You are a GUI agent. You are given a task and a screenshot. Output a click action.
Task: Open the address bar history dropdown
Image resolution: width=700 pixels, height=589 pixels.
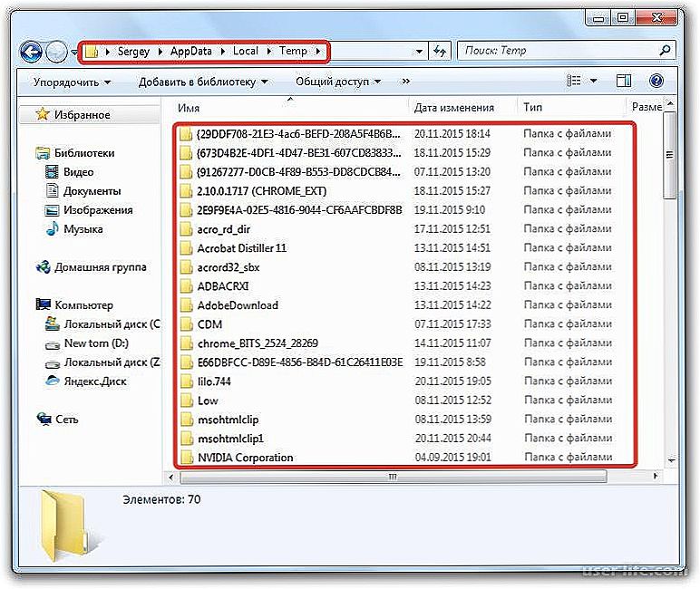(419, 52)
